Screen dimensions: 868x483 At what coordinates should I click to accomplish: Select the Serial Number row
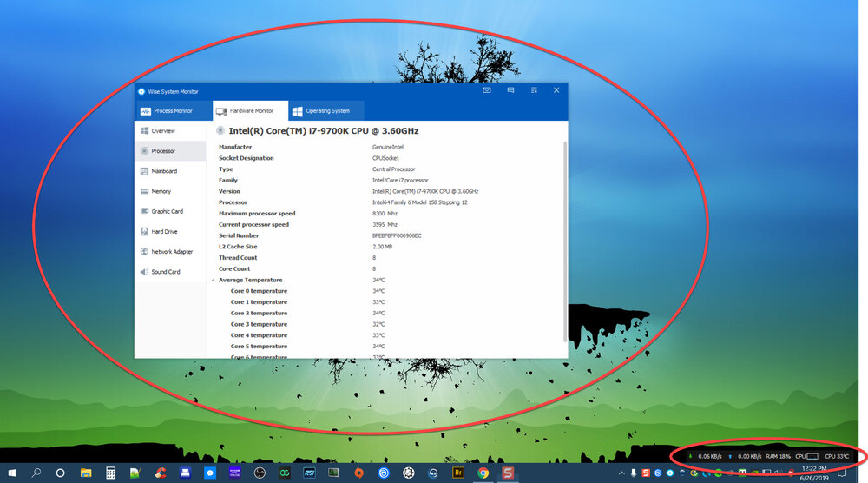coord(386,235)
